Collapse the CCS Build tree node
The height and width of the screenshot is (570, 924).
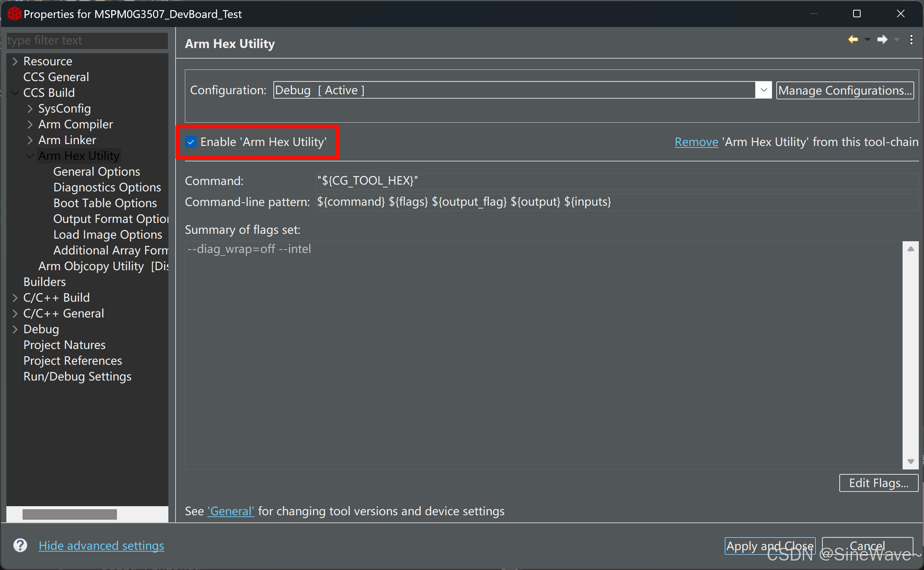click(15, 93)
